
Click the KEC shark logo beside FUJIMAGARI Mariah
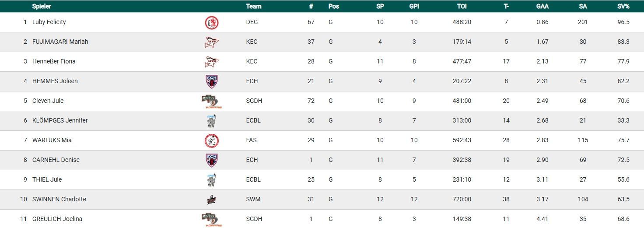click(212, 42)
